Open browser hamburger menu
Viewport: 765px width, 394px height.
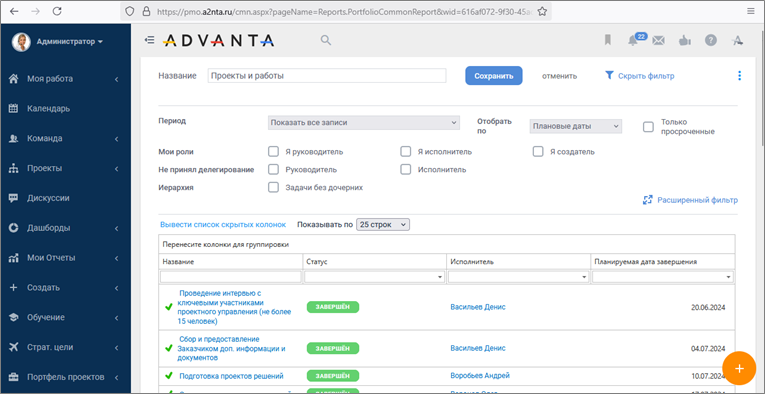(750, 12)
